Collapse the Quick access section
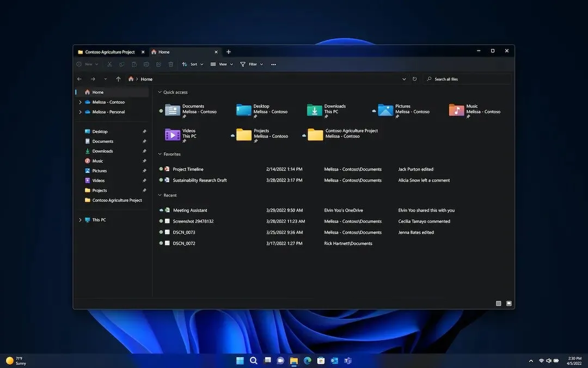Screen dimensions: 588x368 coord(160,92)
